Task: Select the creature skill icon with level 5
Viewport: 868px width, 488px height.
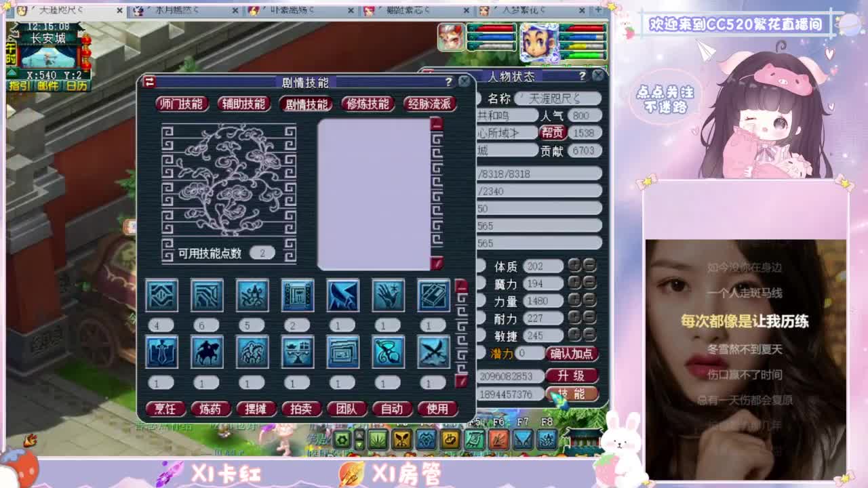Action: click(252, 296)
